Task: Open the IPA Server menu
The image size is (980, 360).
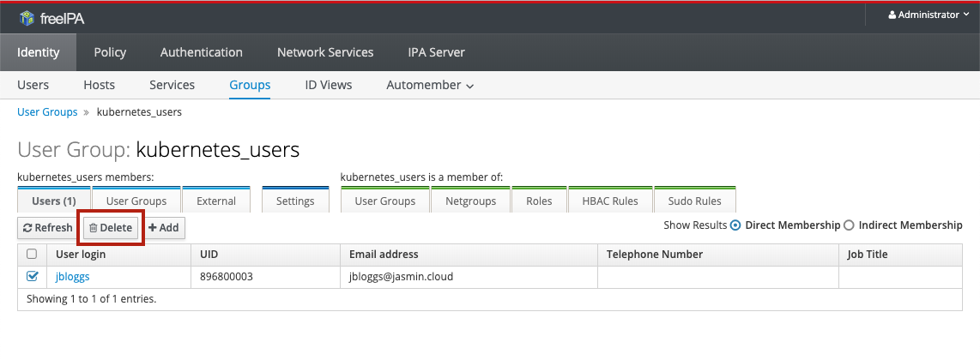Action: click(436, 52)
